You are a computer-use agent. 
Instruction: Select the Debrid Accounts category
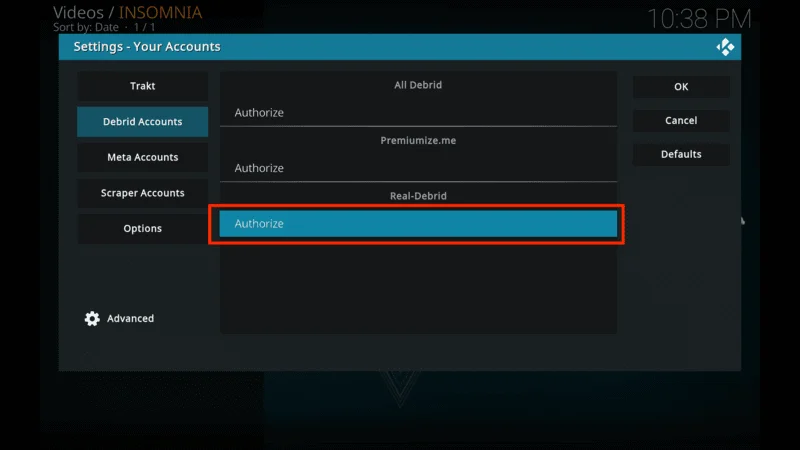pyautogui.click(x=142, y=121)
